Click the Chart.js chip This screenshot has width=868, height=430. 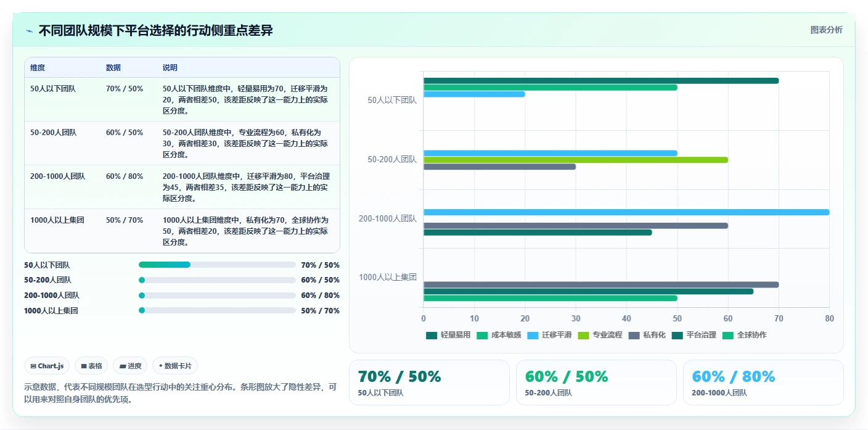[47, 366]
